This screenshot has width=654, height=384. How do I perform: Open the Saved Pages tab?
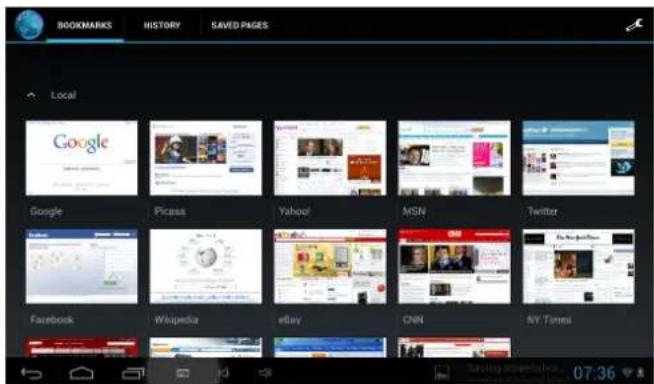(240, 25)
